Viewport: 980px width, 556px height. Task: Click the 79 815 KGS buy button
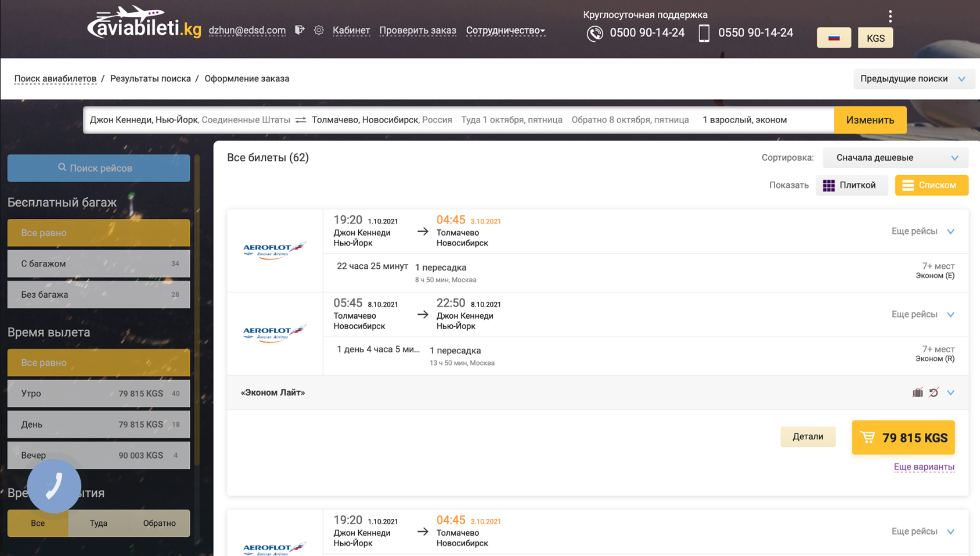(x=903, y=438)
